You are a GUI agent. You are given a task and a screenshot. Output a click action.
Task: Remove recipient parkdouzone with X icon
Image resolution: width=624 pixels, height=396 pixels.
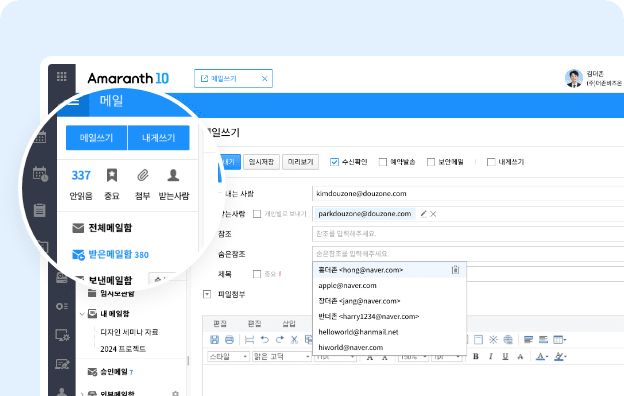point(433,214)
